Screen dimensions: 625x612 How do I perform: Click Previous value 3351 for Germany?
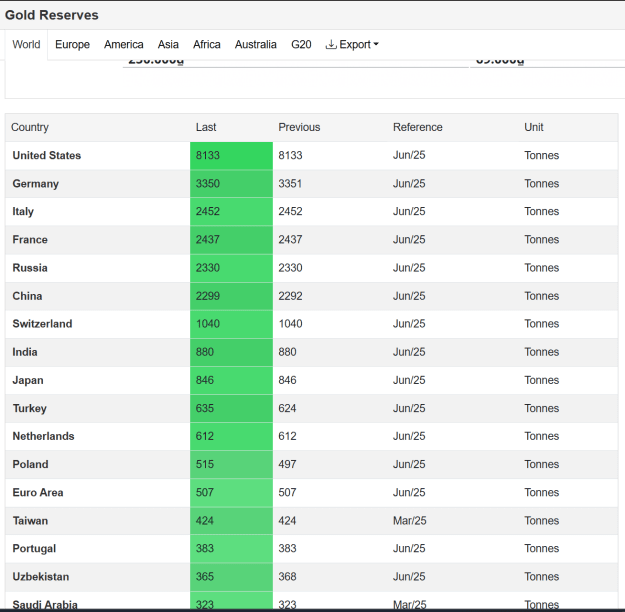tap(290, 184)
